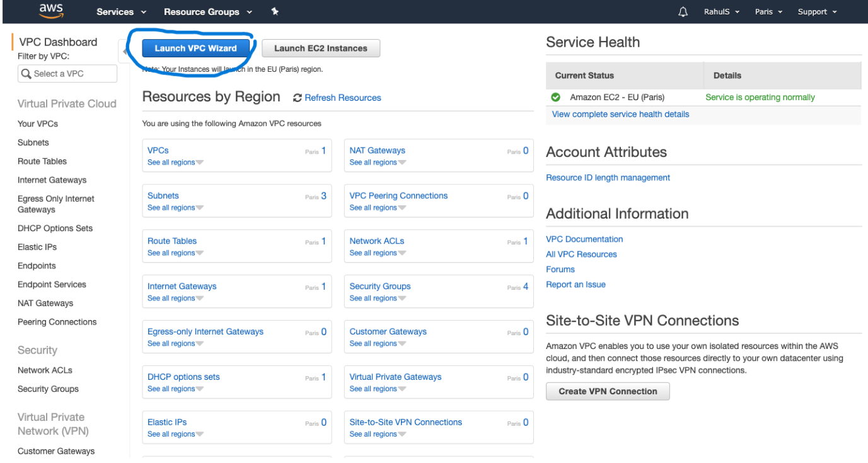Expand See all regions under VPCs

pos(175,163)
